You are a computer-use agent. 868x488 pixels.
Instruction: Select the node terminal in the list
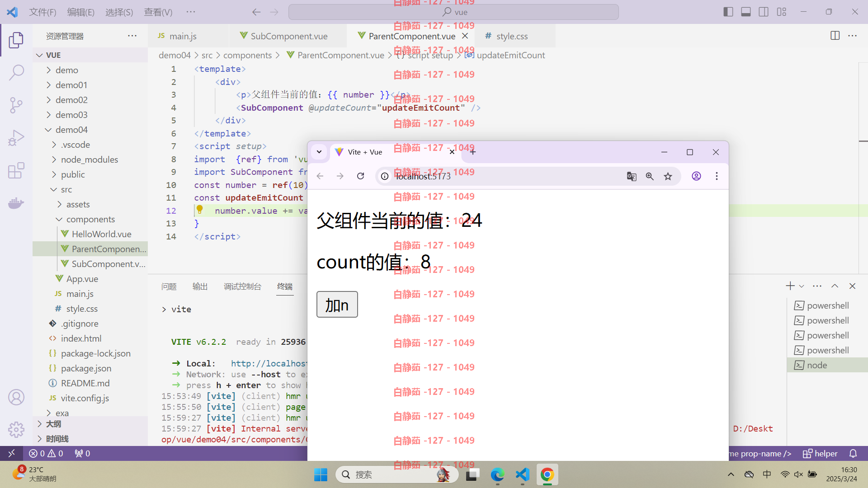[x=827, y=365]
